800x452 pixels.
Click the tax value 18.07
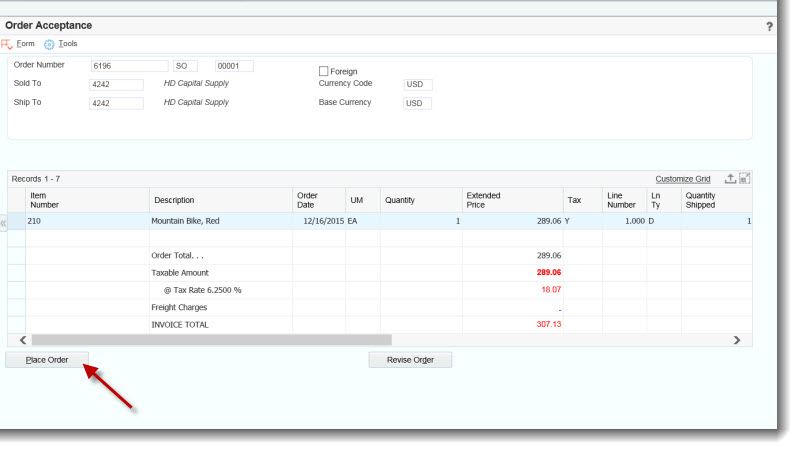click(x=551, y=289)
